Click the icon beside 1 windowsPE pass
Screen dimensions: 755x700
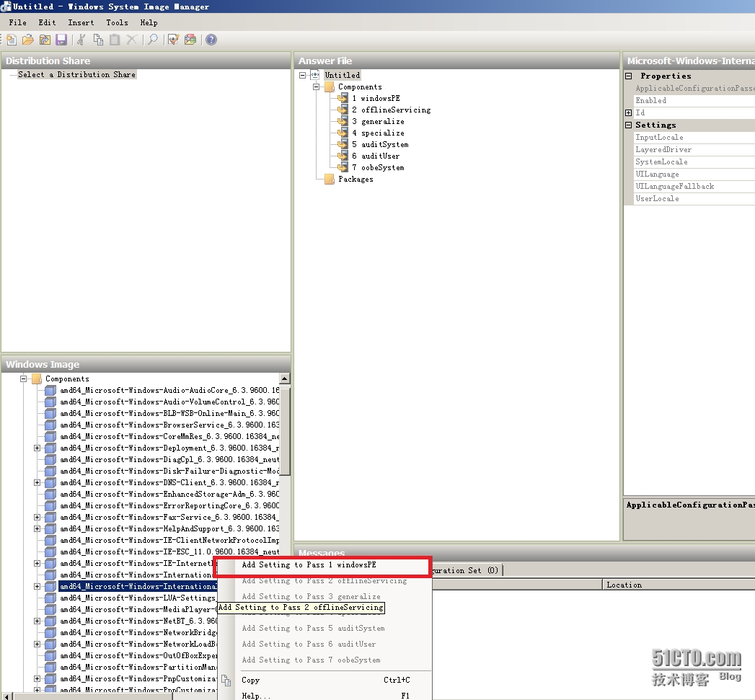(343, 98)
